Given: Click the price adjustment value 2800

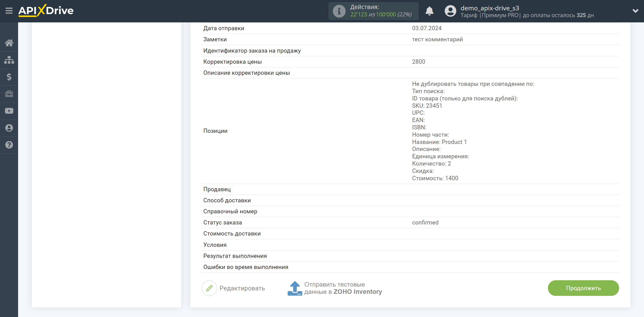Looking at the screenshot, I should pyautogui.click(x=419, y=62).
